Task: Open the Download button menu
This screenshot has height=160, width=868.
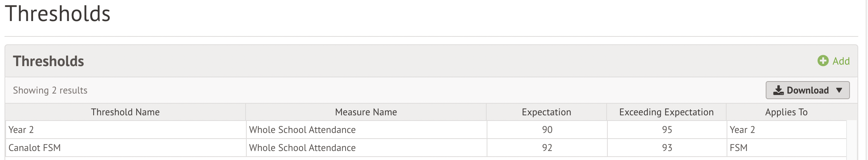Action: pyautogui.click(x=807, y=90)
